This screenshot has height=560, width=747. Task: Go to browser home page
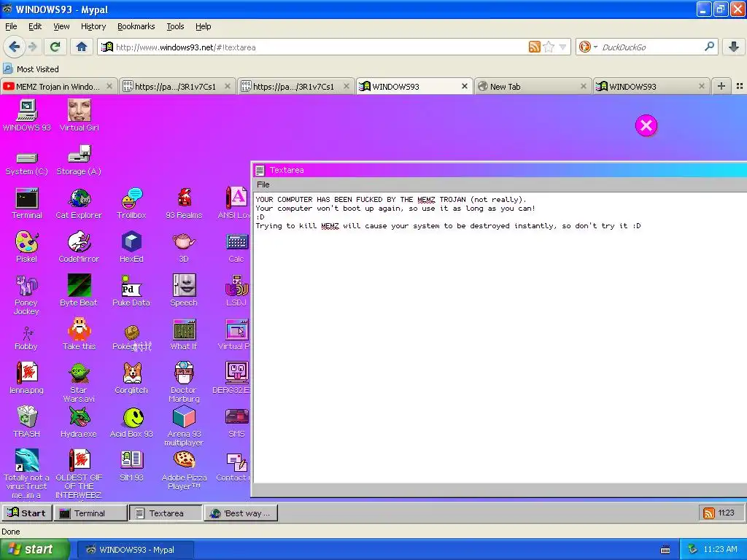point(82,47)
